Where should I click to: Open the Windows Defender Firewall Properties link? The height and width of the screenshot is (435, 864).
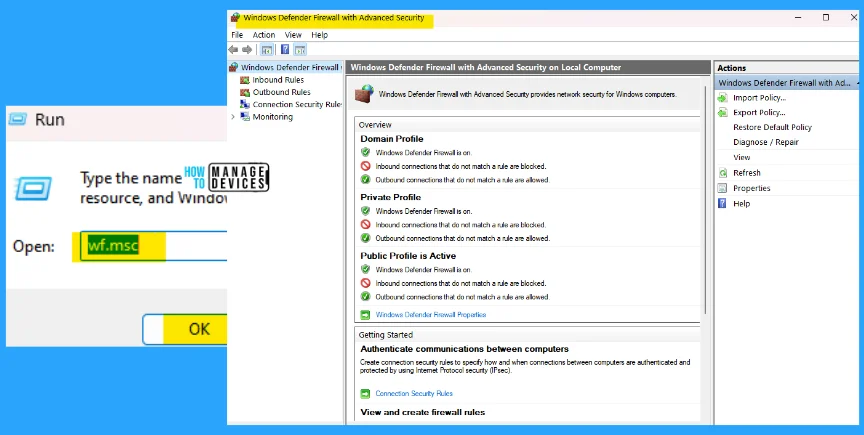(x=430, y=315)
